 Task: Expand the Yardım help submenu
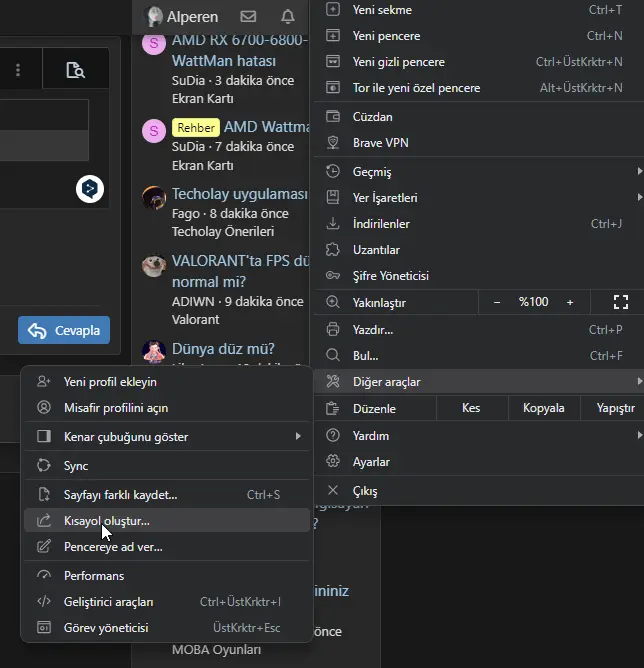(479, 436)
